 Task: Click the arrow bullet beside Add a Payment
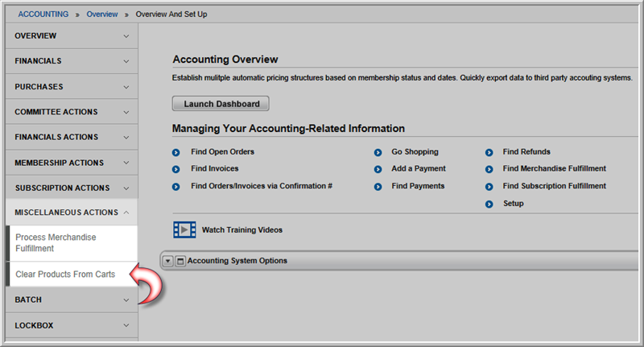pos(378,169)
